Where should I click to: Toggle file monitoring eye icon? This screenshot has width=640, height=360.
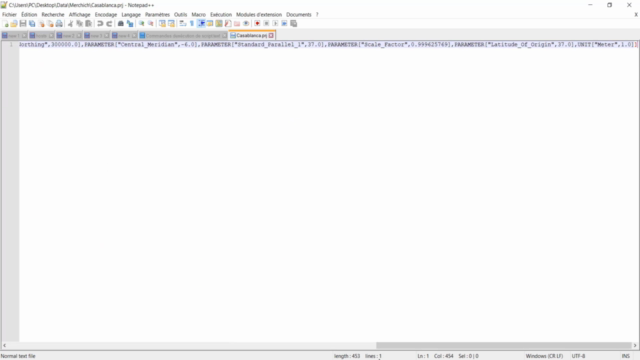(x=246, y=24)
